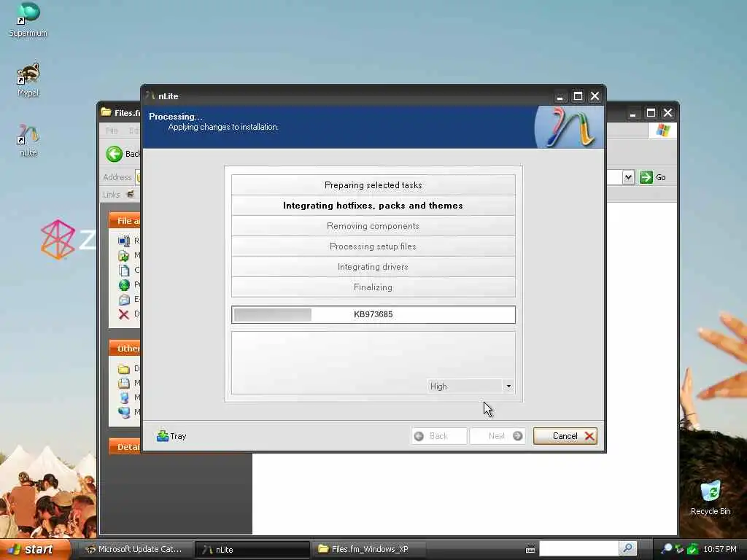Select the Finalizing step
This screenshot has height=560, width=747.
(x=373, y=287)
